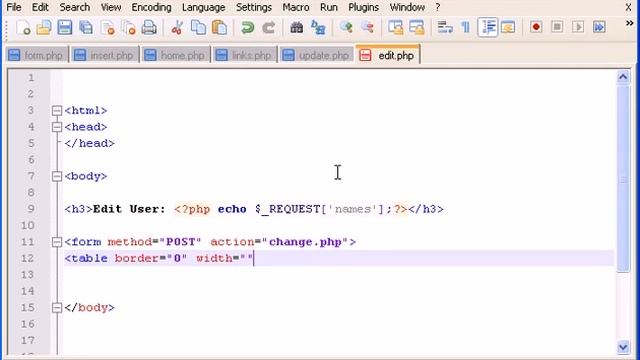Click the Open file folder icon
The image size is (640, 360).
click(x=44, y=28)
